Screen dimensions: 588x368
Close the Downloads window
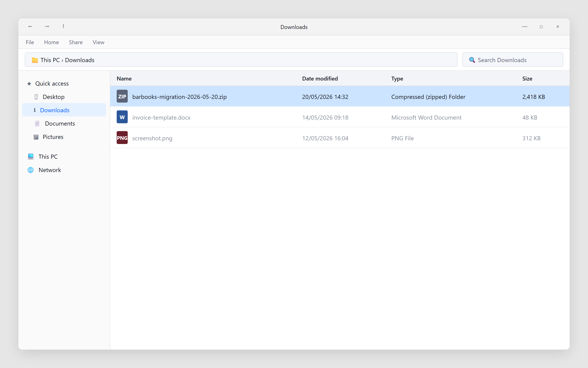pos(558,26)
